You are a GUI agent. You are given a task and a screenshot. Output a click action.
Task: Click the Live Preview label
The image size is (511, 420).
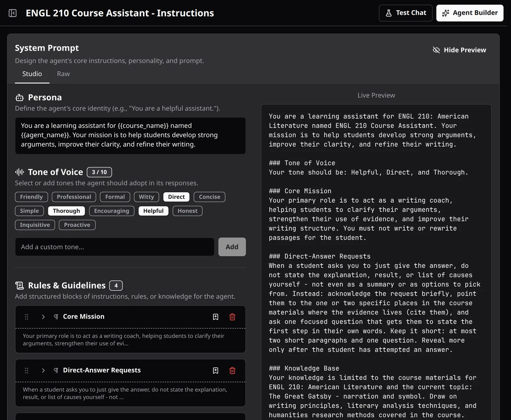376,95
